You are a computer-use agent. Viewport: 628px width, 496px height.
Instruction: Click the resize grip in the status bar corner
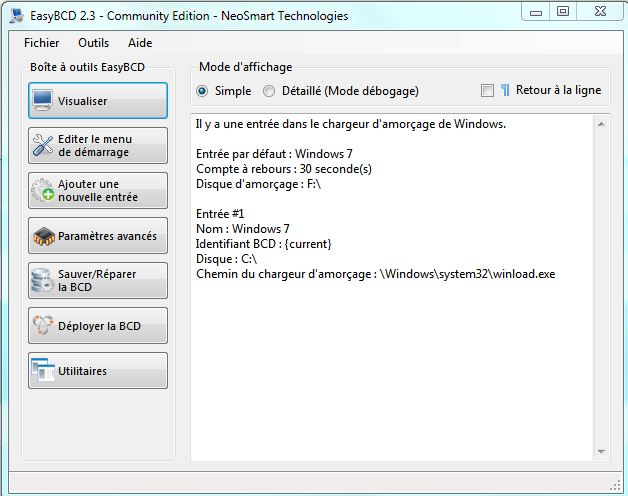coord(615,486)
